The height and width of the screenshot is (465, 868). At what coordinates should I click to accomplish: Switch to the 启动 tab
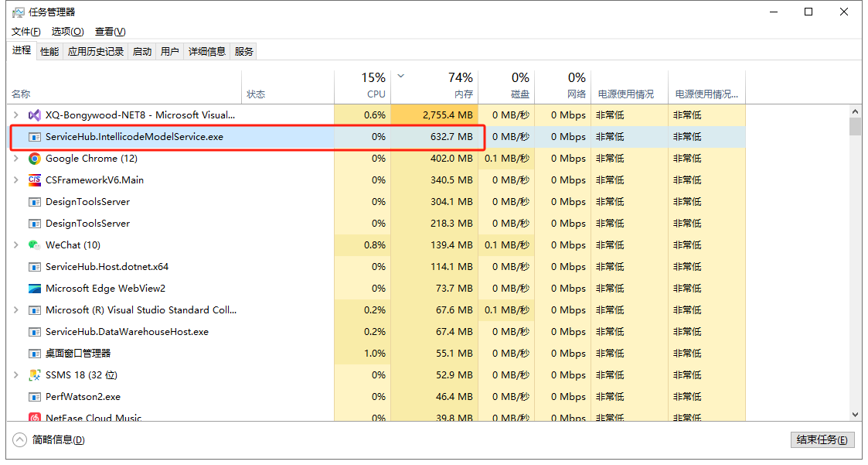[142, 52]
